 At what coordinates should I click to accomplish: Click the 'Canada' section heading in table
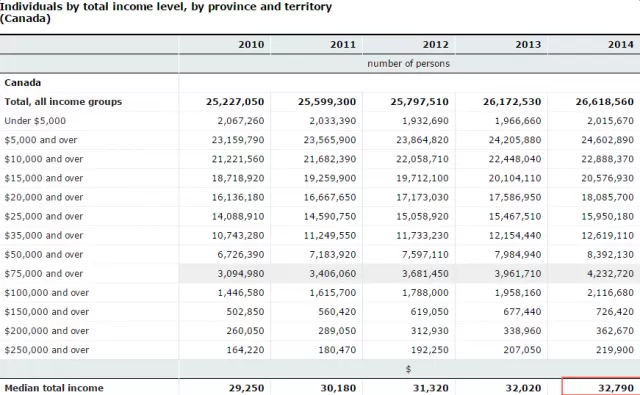pos(23,82)
